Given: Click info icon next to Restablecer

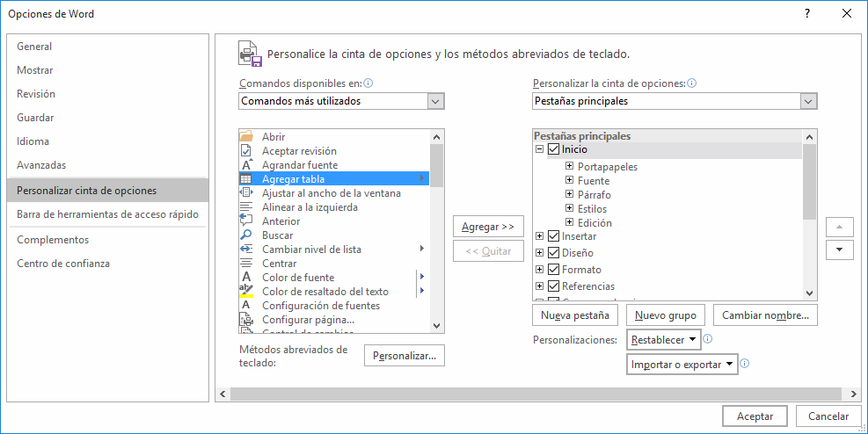Looking at the screenshot, I should [707, 339].
